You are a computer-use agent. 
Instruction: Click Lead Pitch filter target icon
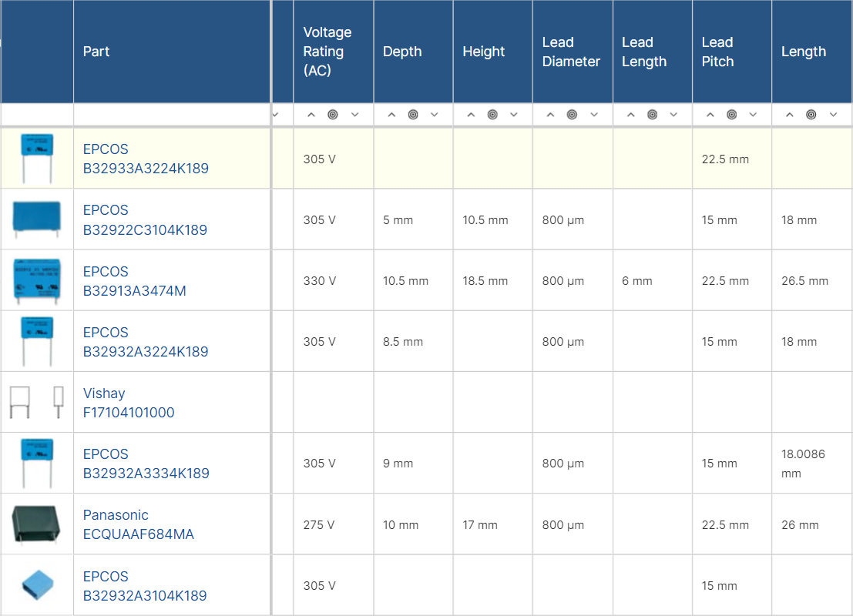click(732, 115)
